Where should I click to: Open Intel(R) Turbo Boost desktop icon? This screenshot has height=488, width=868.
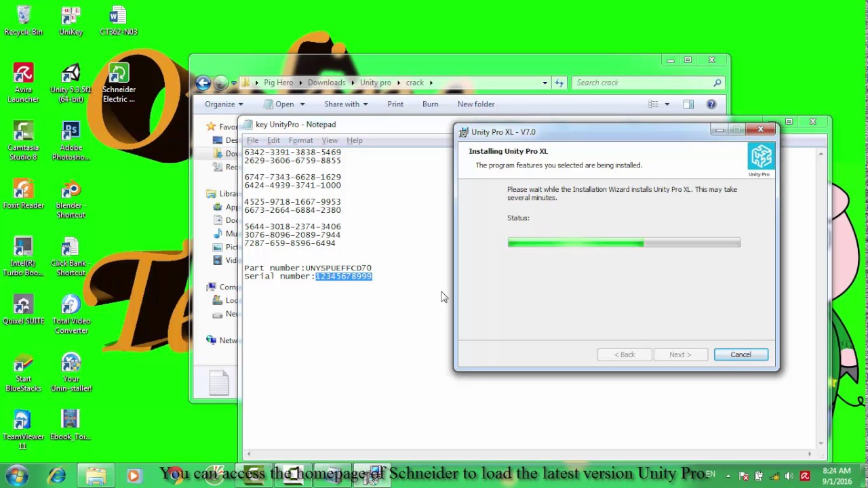click(23, 256)
